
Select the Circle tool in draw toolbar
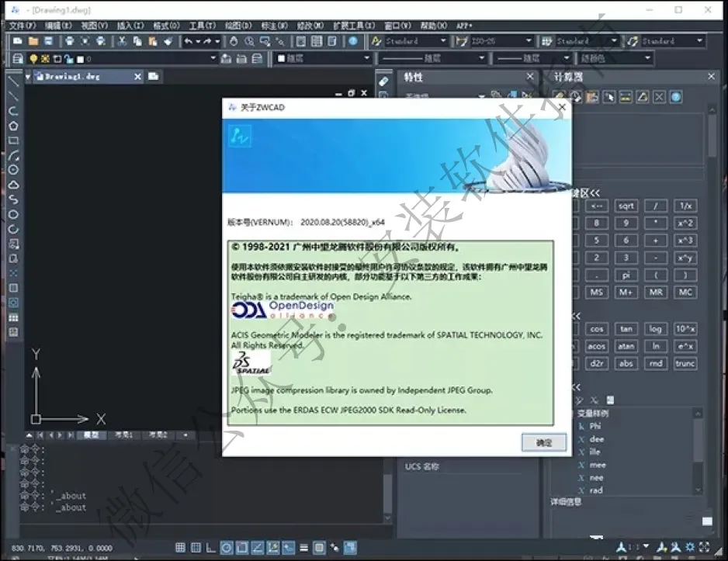pyautogui.click(x=13, y=170)
